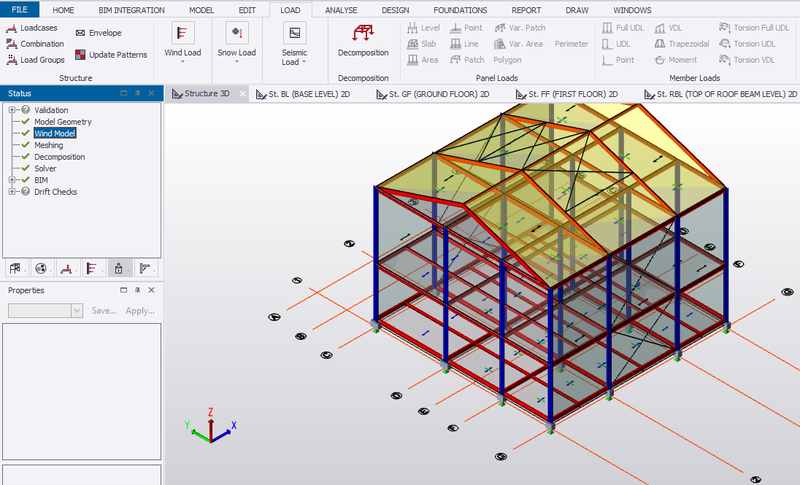Expand the Drift Checks node
The height and width of the screenshot is (485, 800).
tap(12, 192)
